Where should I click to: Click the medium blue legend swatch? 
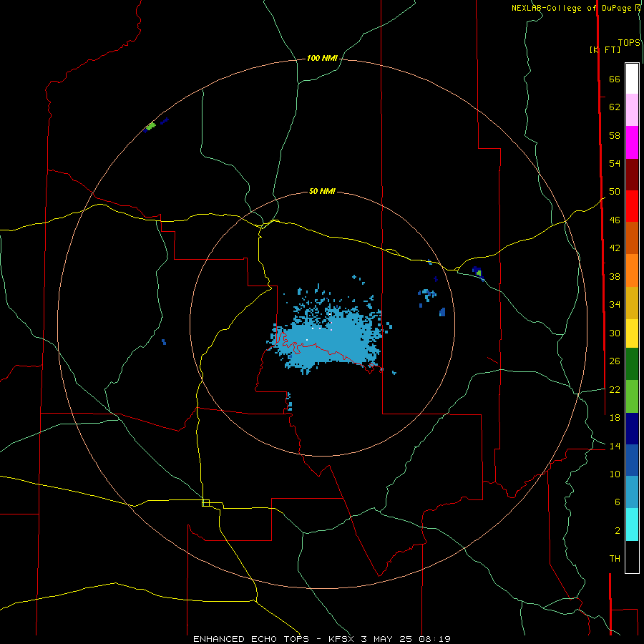tap(632, 460)
